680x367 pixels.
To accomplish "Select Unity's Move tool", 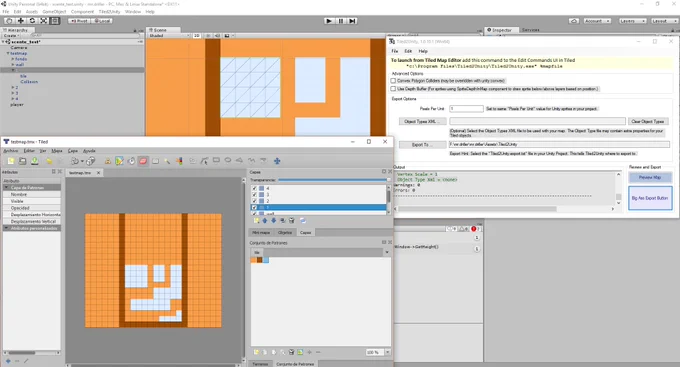I will (20, 21).
